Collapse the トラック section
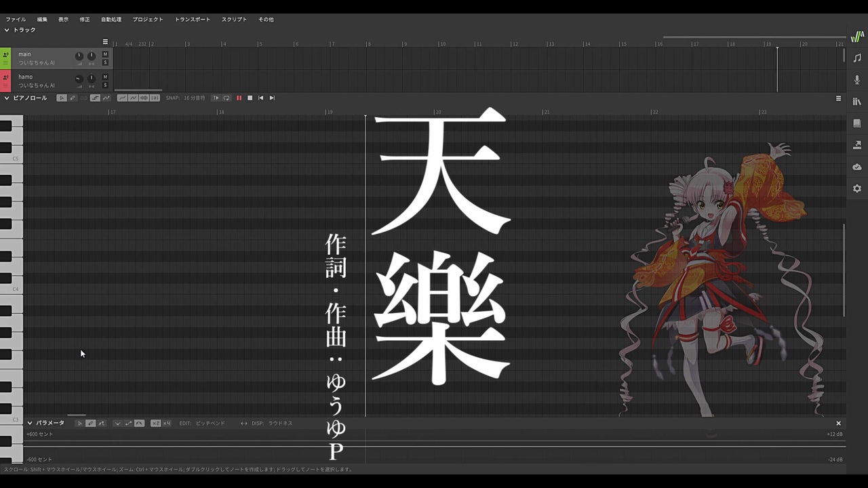 tap(7, 30)
